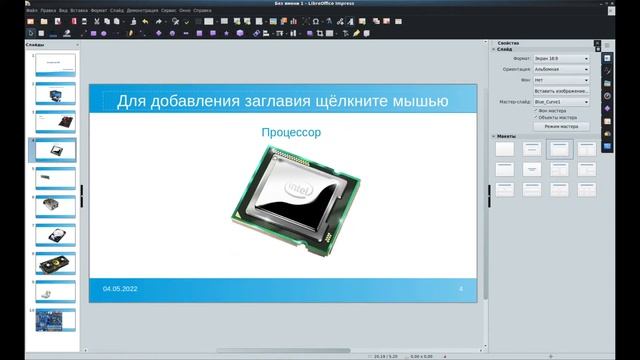
Task: Insert hyperlink from toolbar
Action: (x=340, y=21)
